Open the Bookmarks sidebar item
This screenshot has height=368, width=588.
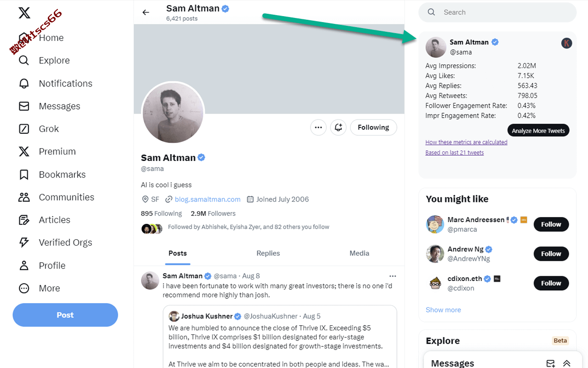tap(52, 174)
